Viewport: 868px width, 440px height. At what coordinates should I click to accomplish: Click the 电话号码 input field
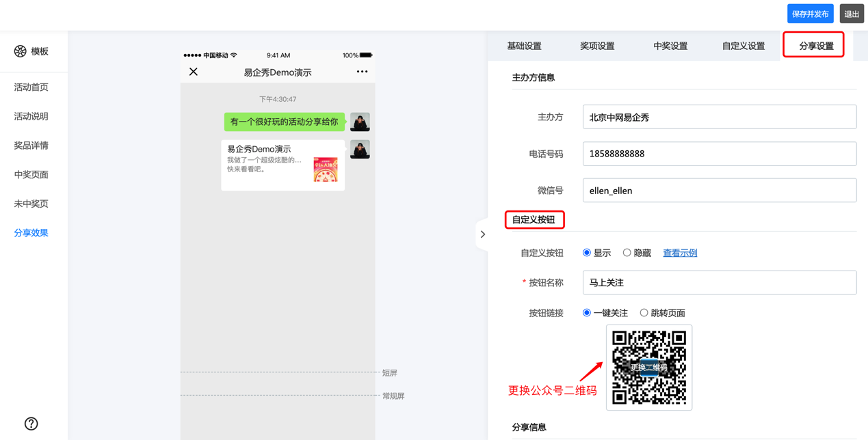click(x=720, y=154)
